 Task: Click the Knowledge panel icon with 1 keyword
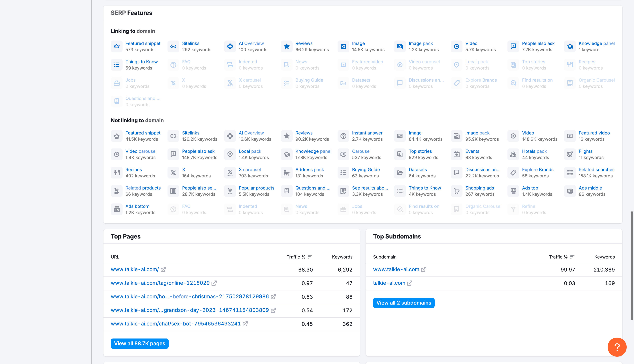570,46
